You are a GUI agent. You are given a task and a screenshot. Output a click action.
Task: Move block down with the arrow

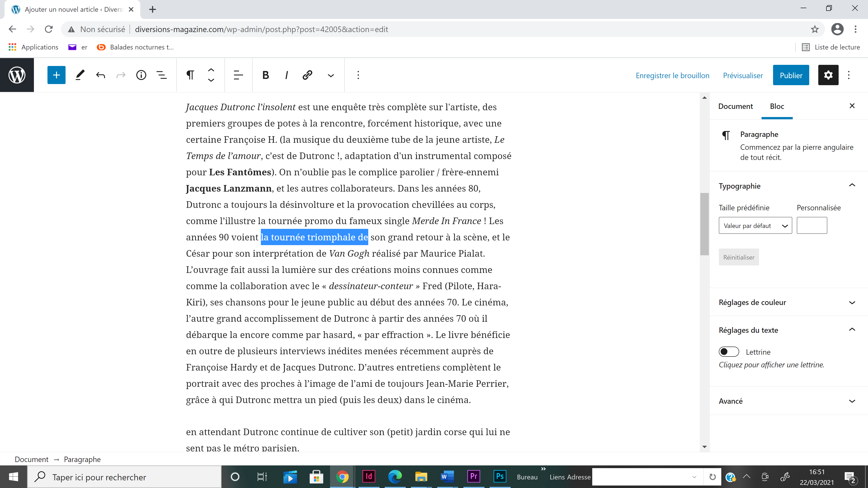tap(211, 80)
